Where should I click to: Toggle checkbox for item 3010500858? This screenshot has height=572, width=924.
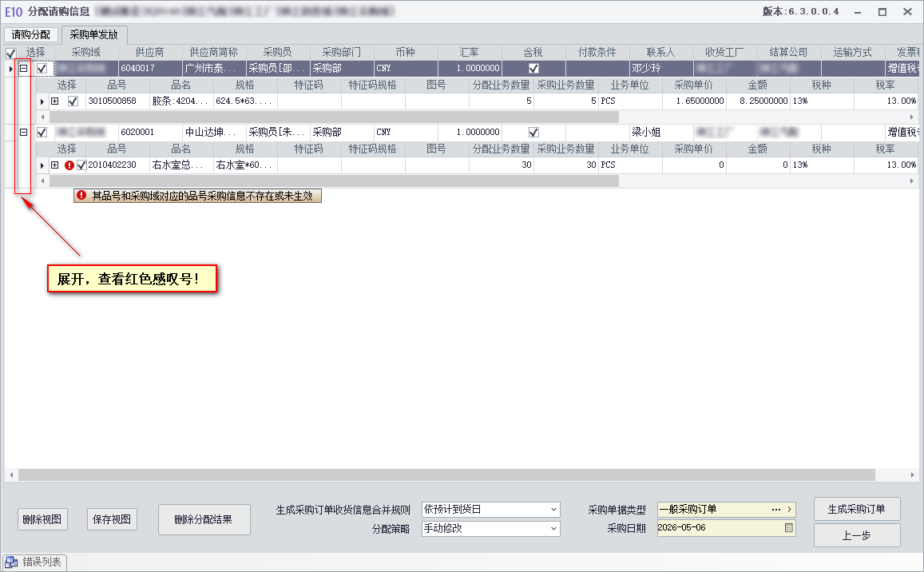point(73,101)
